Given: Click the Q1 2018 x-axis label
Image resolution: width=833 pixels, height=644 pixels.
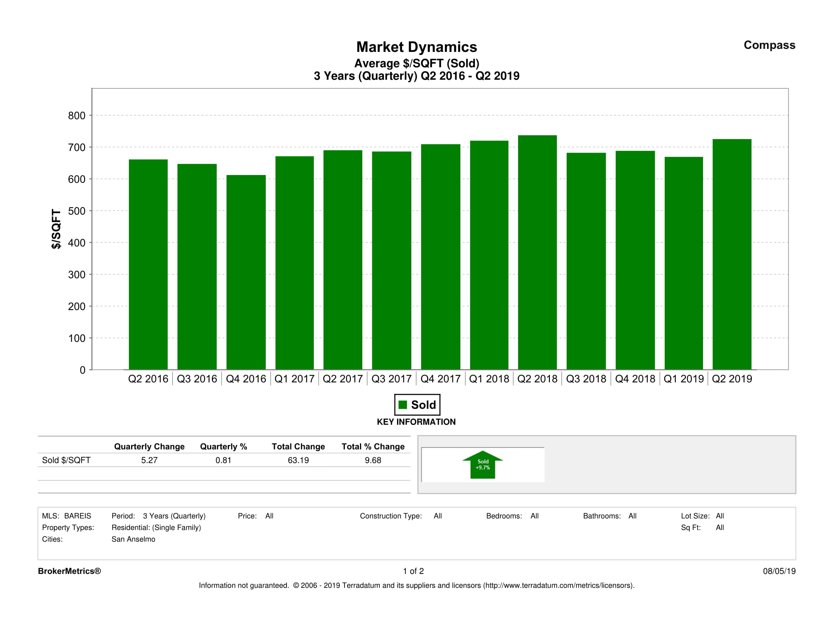Looking at the screenshot, I should coord(489,378).
